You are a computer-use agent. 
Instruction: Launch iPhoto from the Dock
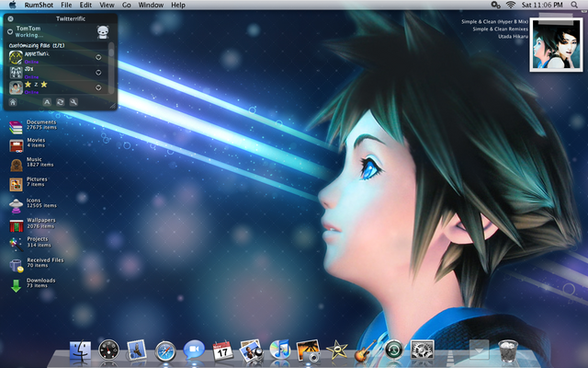tap(251, 351)
